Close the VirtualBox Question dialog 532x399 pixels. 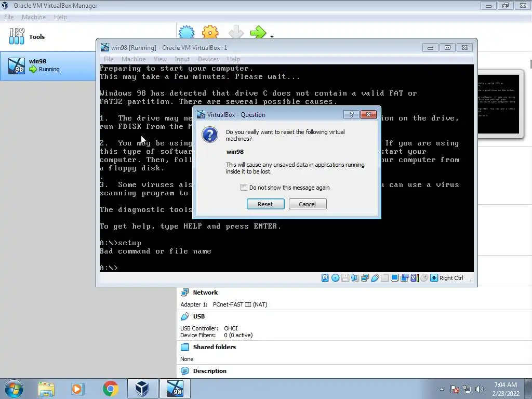point(368,115)
